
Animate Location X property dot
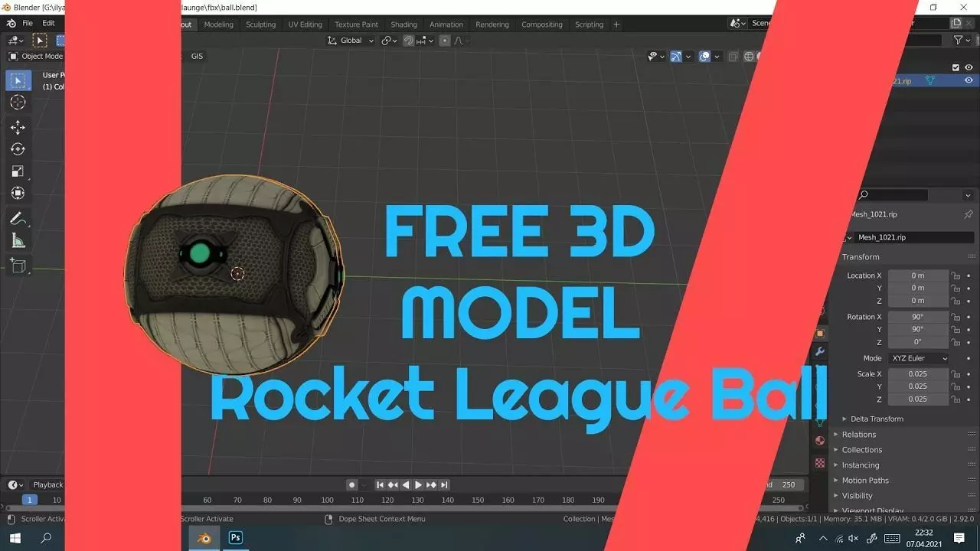[969, 275]
